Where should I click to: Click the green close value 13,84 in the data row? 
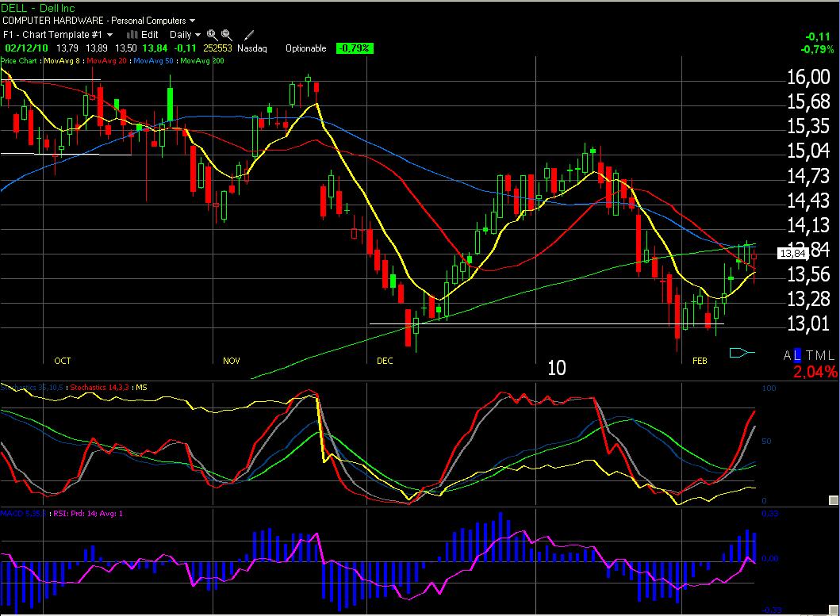click(155, 48)
